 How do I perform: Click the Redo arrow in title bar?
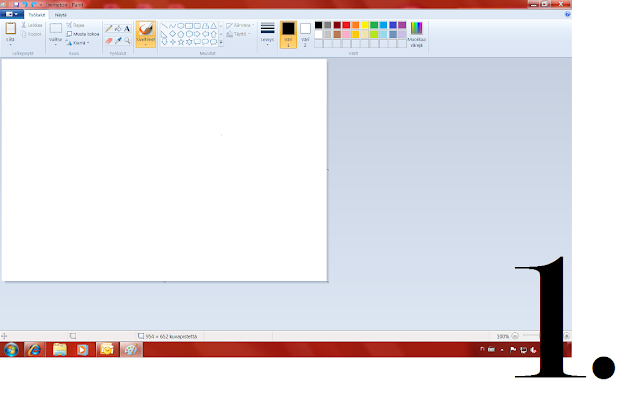point(33,4)
